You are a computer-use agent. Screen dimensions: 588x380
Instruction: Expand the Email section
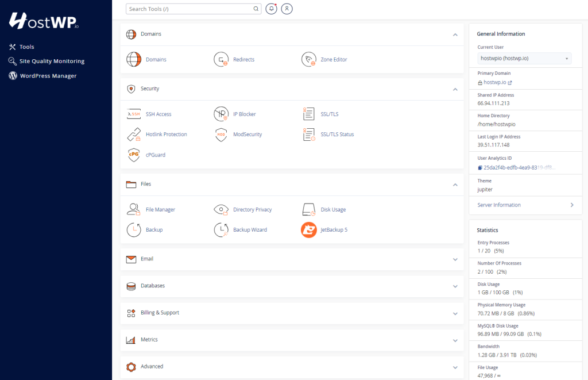455,259
